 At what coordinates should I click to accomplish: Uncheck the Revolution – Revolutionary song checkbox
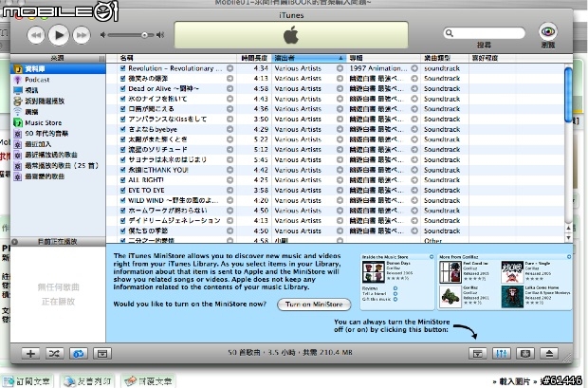point(122,68)
